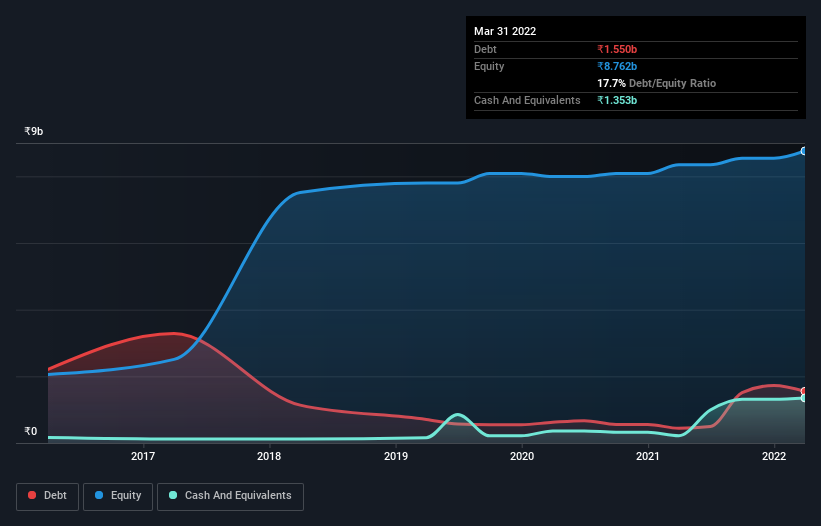
Task: Click the 2021 x-axis label
Action: click(648, 456)
